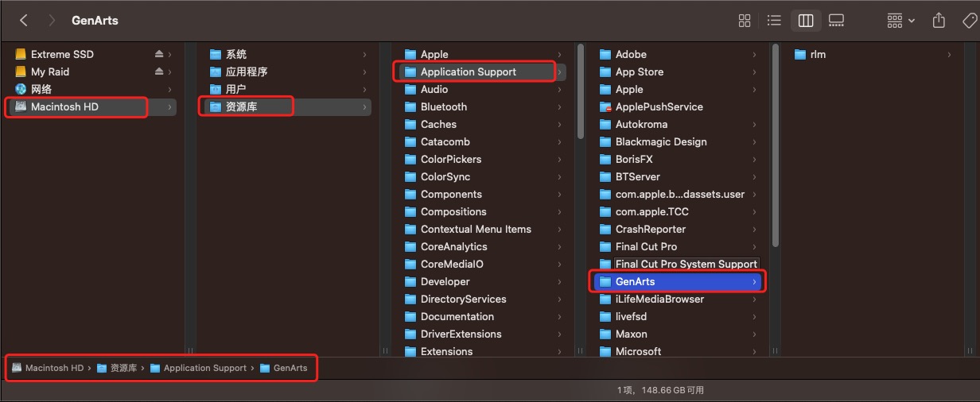Image resolution: width=980 pixels, height=402 pixels.
Task: Click the 网络 globe icon in sidebar
Action: 21,89
